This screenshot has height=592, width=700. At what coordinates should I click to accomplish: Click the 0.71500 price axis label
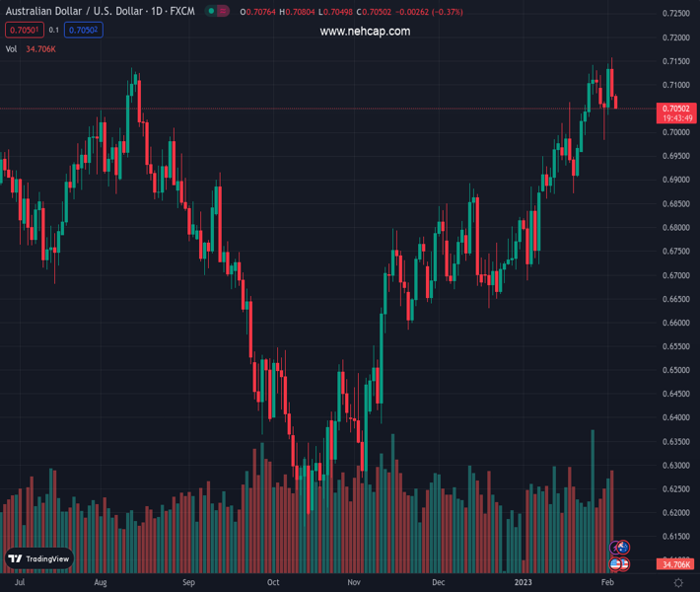coord(676,61)
